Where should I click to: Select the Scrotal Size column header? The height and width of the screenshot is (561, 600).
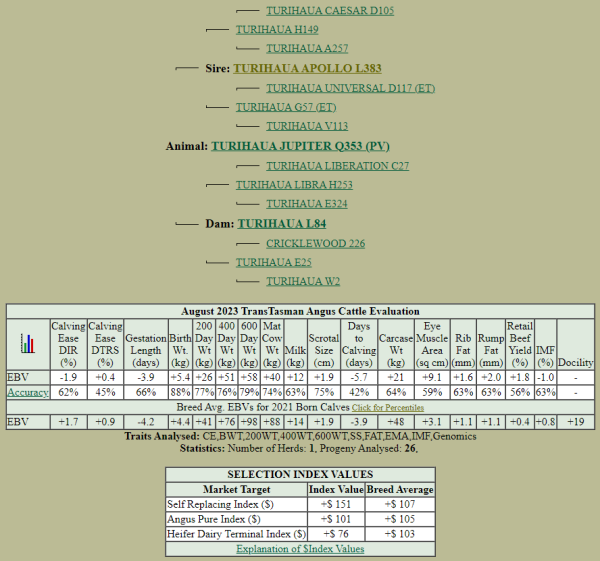pos(324,344)
